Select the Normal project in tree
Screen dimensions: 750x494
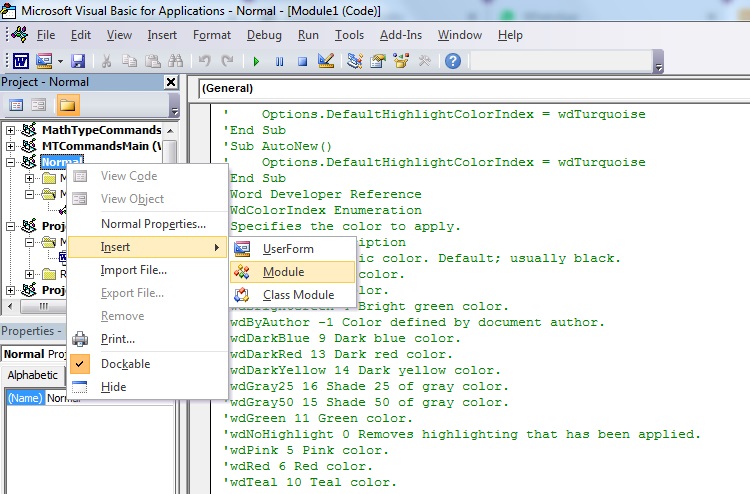[61, 162]
